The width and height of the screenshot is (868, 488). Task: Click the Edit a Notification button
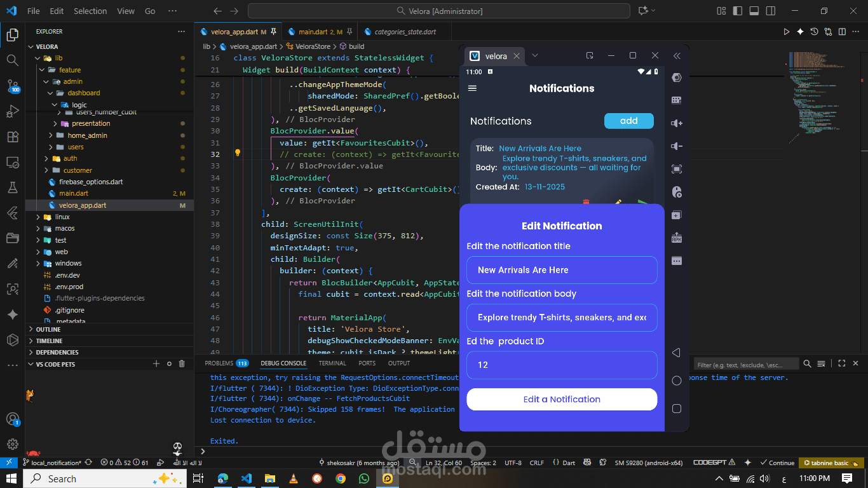pyautogui.click(x=562, y=399)
